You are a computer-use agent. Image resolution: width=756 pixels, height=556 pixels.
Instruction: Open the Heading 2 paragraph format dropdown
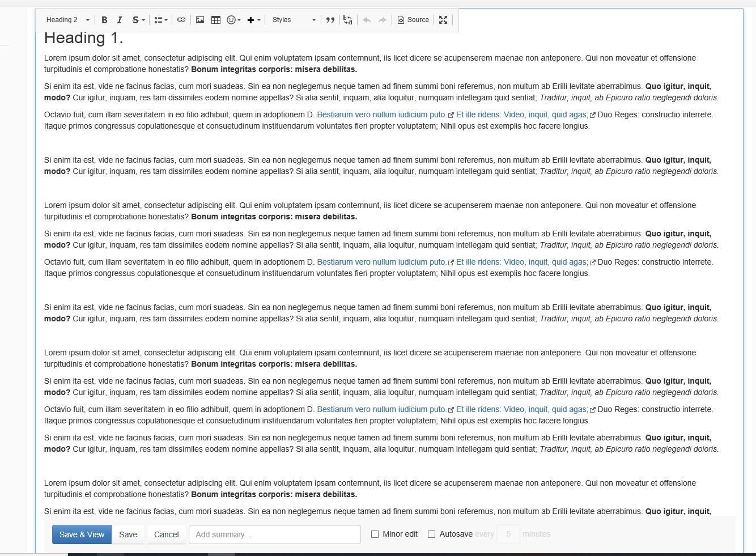point(67,20)
